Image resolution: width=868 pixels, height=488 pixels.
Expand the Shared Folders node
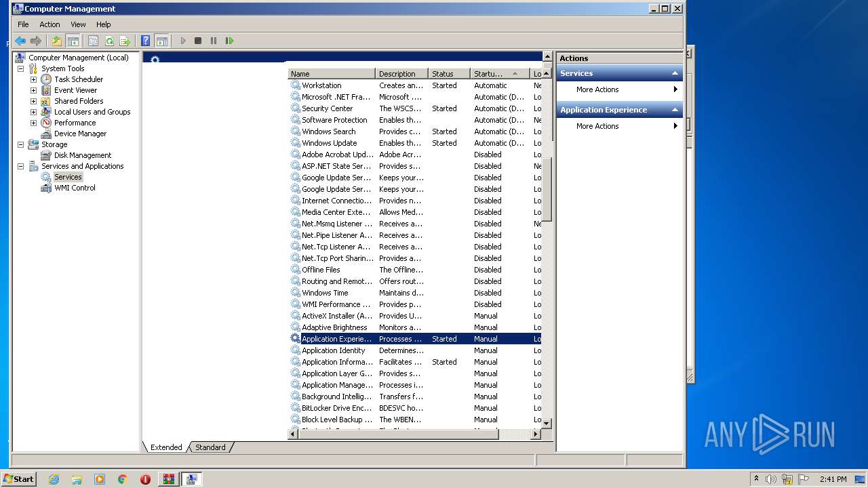tap(33, 101)
